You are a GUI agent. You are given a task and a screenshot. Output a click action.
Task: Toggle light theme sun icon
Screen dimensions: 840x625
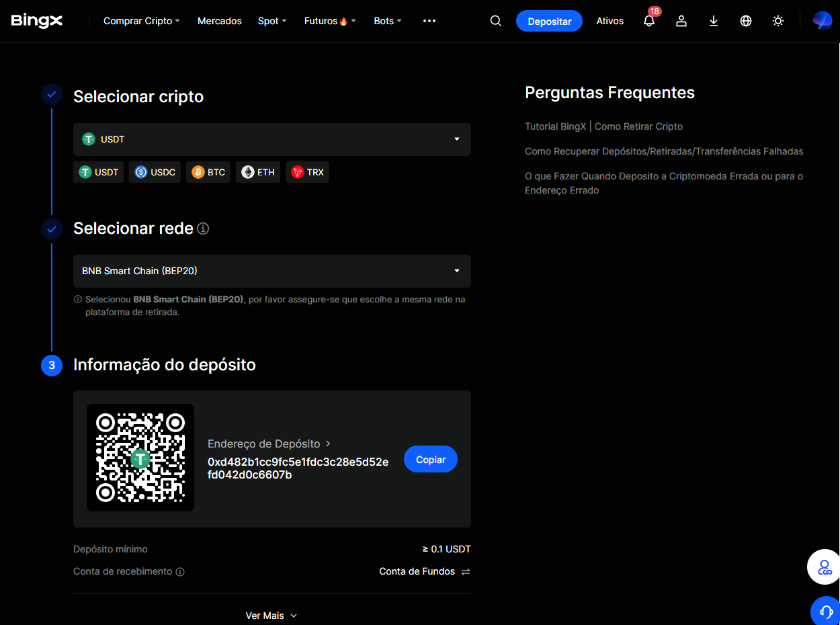point(778,21)
